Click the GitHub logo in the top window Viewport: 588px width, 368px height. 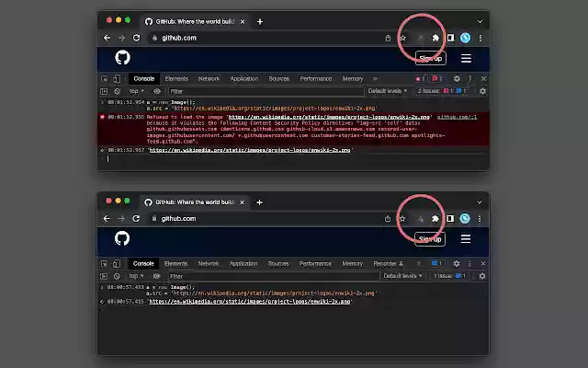tap(122, 57)
